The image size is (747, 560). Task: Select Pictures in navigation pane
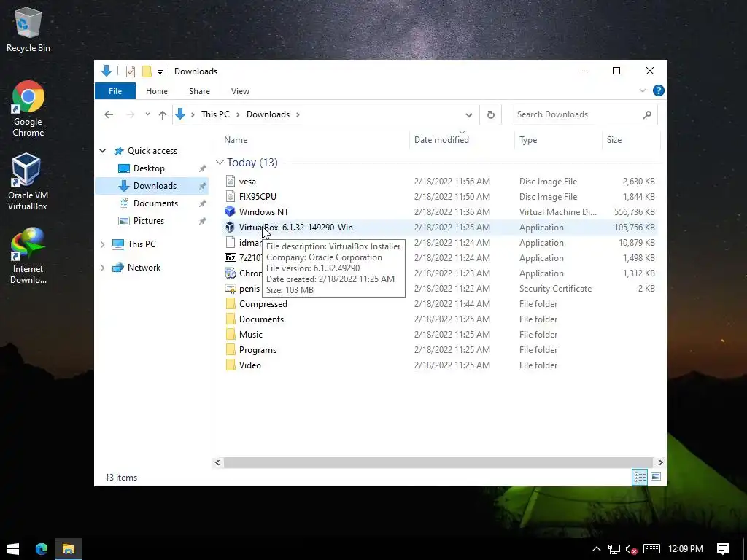click(x=149, y=220)
